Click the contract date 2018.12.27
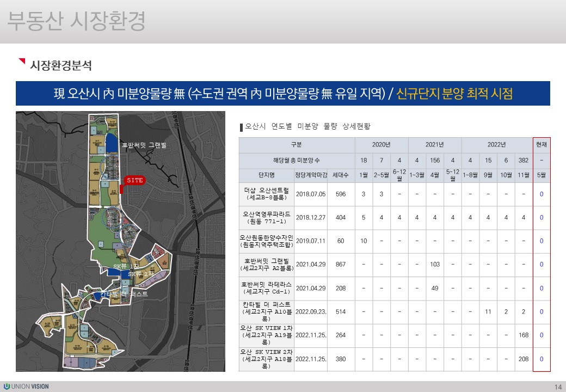The height and width of the screenshot is (392, 566). [311, 218]
